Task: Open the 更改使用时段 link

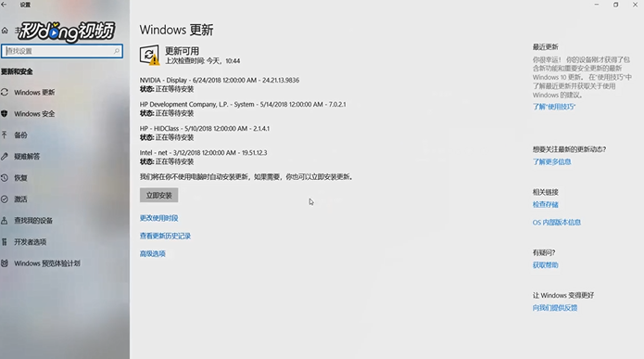Action: point(159,218)
